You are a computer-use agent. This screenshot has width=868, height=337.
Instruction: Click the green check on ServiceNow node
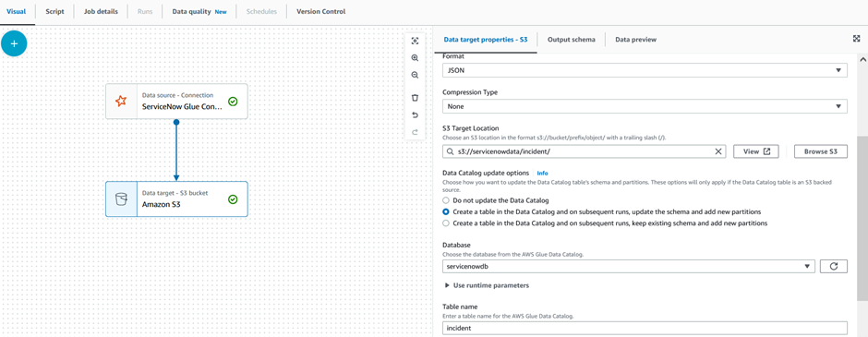point(233,102)
